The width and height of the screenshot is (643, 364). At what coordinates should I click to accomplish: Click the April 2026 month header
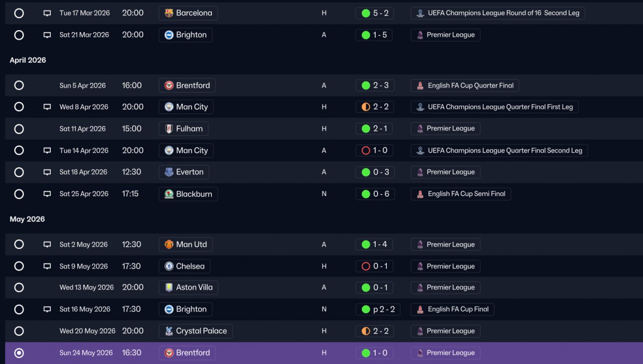(x=28, y=60)
